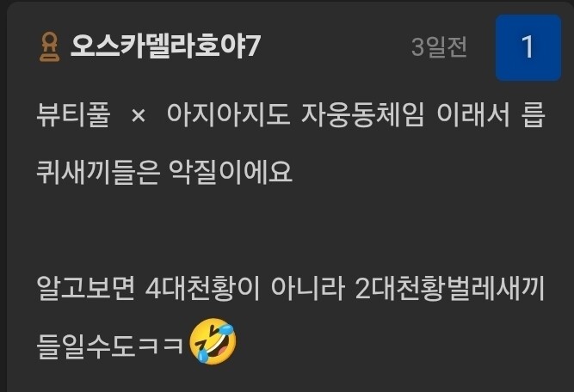Click the text 퀴새끼들은
The height and width of the screenshot is (392, 574).
(98, 172)
